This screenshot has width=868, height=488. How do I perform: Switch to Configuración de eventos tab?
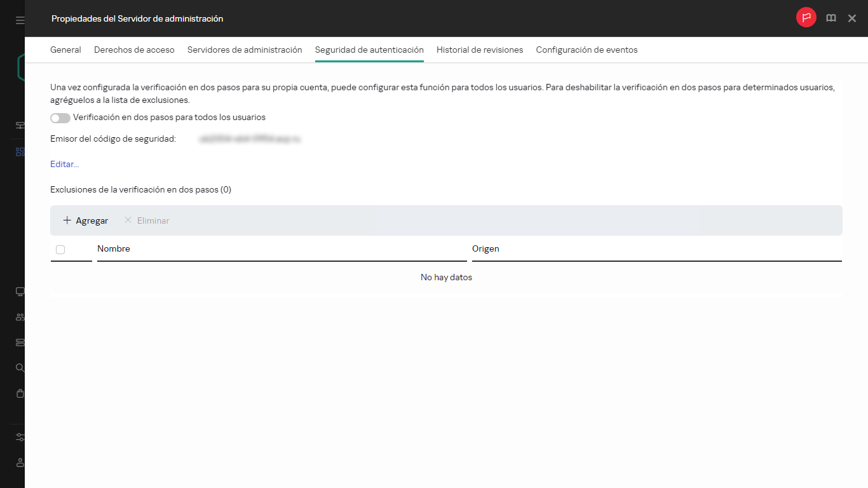(587, 50)
